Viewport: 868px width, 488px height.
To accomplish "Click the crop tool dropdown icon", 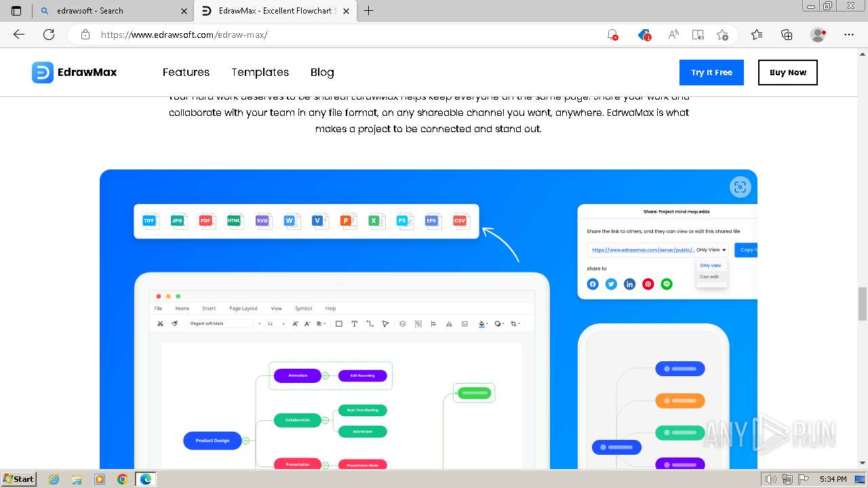I will click(515, 324).
